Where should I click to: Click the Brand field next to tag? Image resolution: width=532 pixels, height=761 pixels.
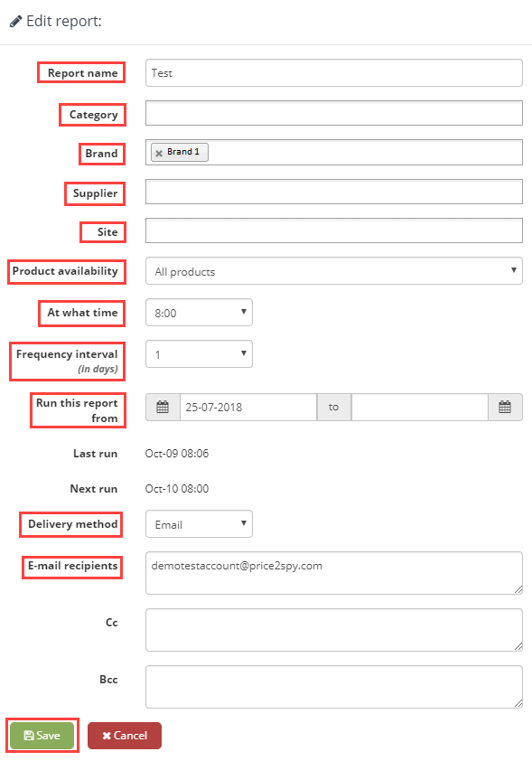click(x=364, y=153)
